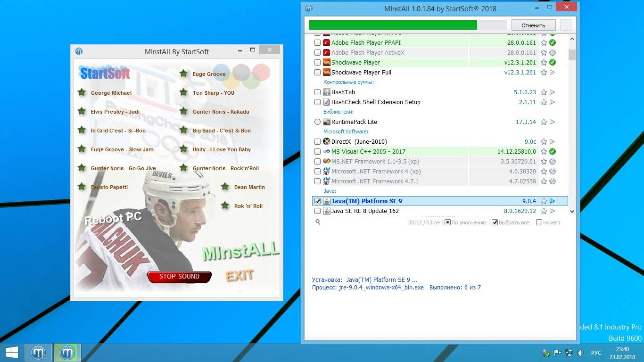Play the track Gunter Noris - Kakadu
Screen dimensions: 644x362
[221, 112]
